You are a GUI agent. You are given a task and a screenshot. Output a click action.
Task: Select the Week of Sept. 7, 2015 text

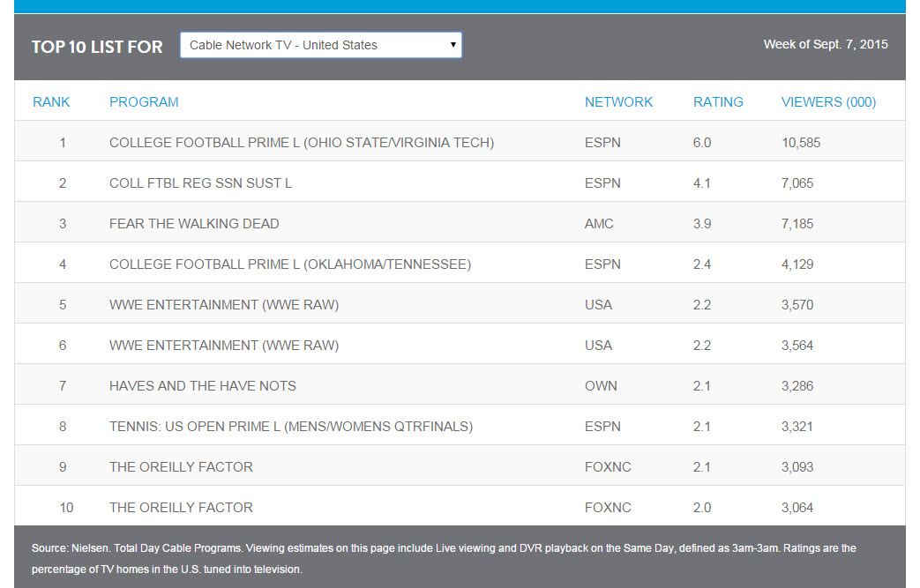[x=826, y=45]
